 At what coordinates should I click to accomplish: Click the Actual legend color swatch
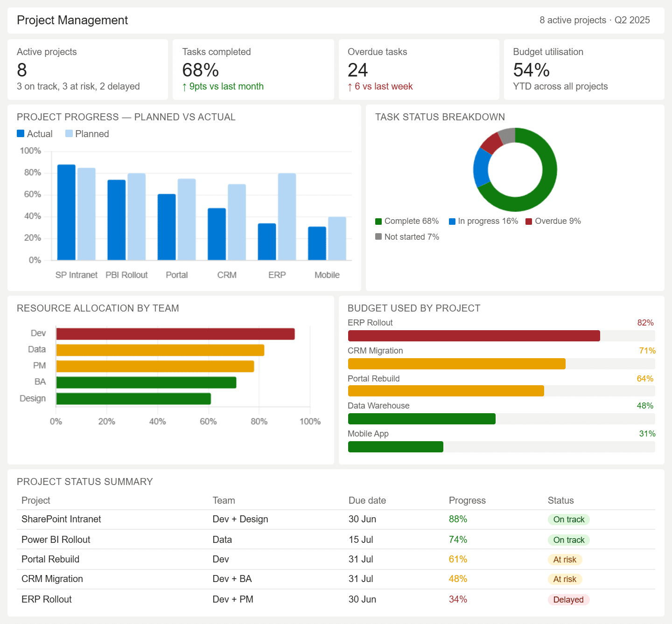coord(21,133)
